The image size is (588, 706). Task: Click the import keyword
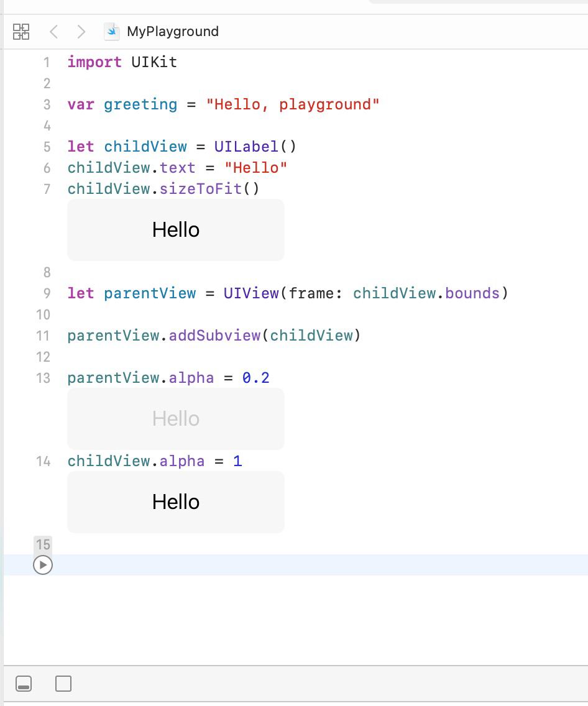94,62
